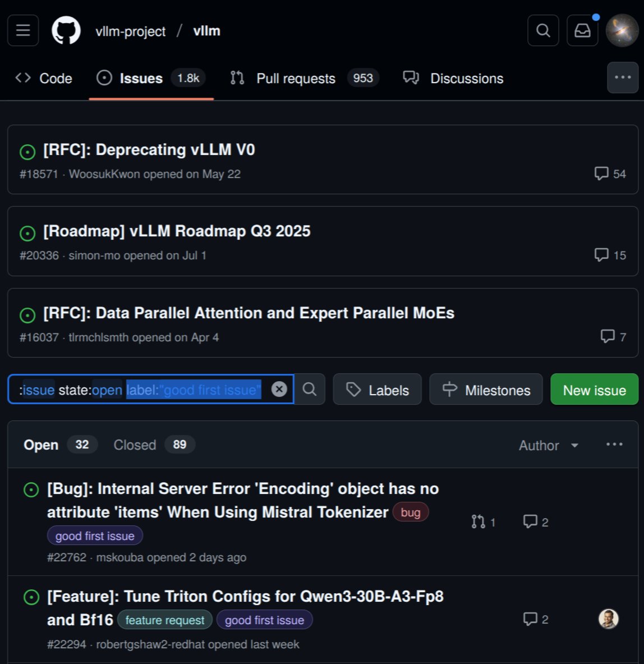
Task: Click the open status icon of issue #22762
Action: pos(31,489)
